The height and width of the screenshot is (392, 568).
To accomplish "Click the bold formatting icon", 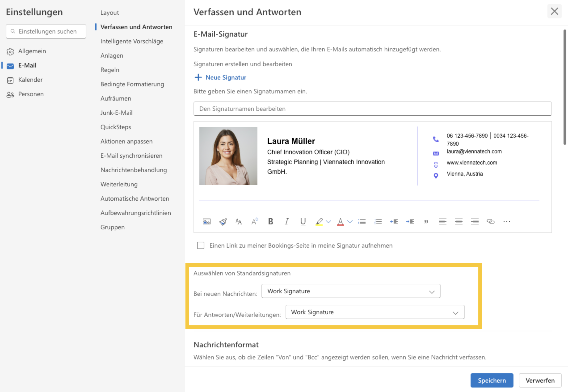I will 271,221.
